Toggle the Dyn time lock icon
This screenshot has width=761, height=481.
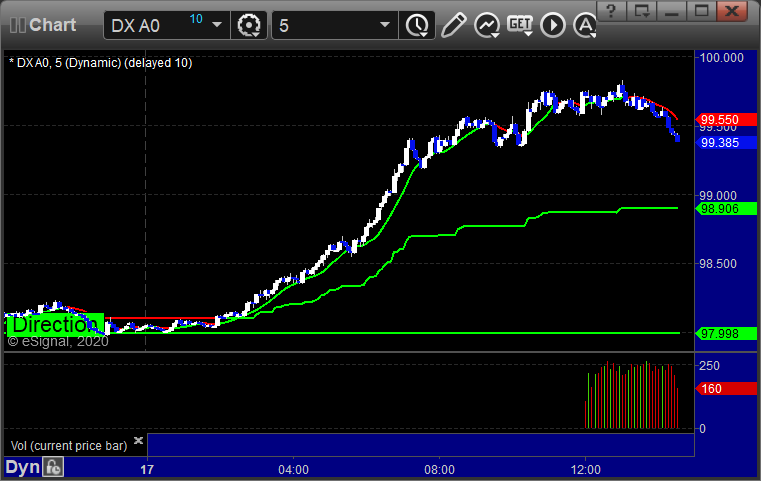[x=54, y=467]
